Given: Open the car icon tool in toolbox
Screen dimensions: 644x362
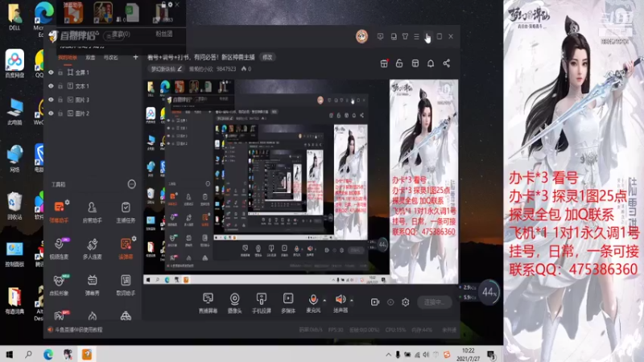Looking at the screenshot, I should point(126,315).
